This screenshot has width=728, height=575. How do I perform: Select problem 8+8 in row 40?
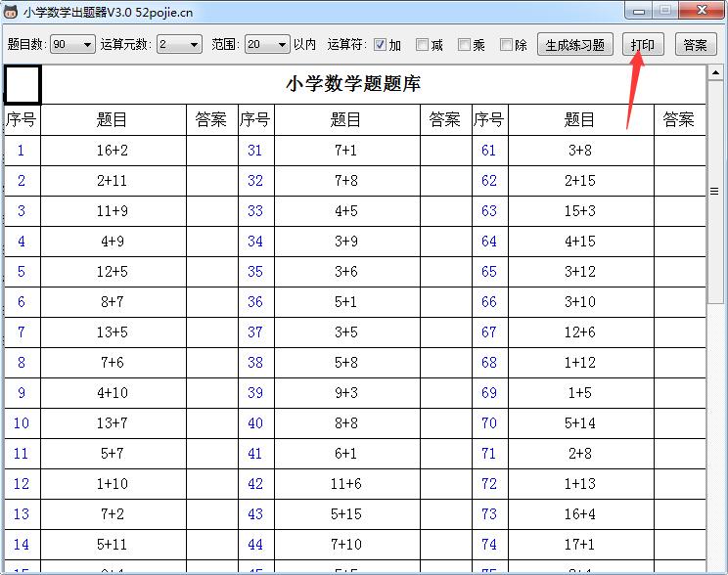[x=346, y=423]
